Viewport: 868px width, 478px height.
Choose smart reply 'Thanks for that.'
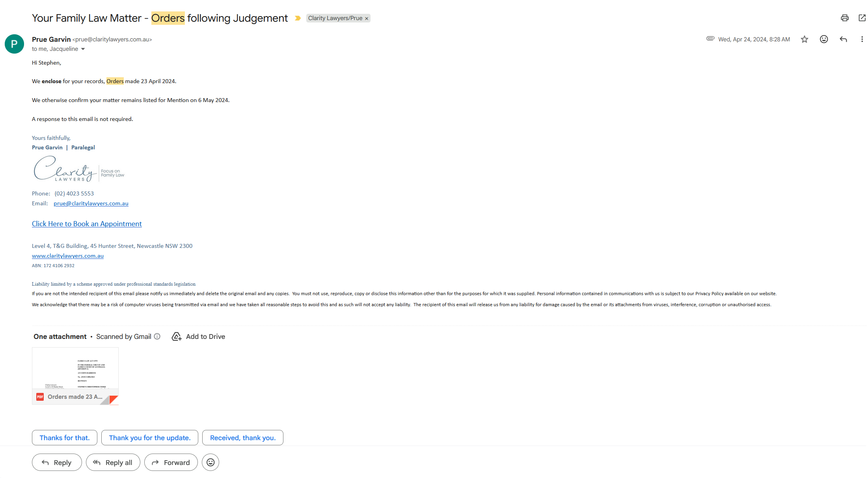pos(65,438)
